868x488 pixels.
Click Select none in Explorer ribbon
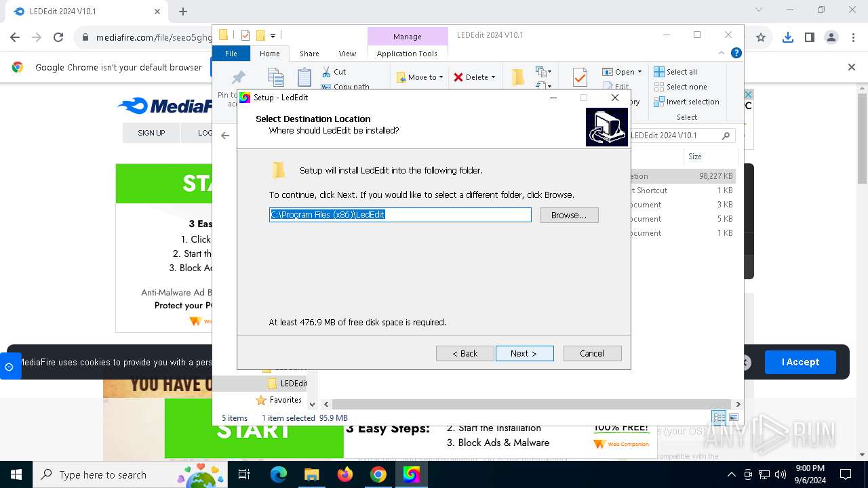click(680, 87)
